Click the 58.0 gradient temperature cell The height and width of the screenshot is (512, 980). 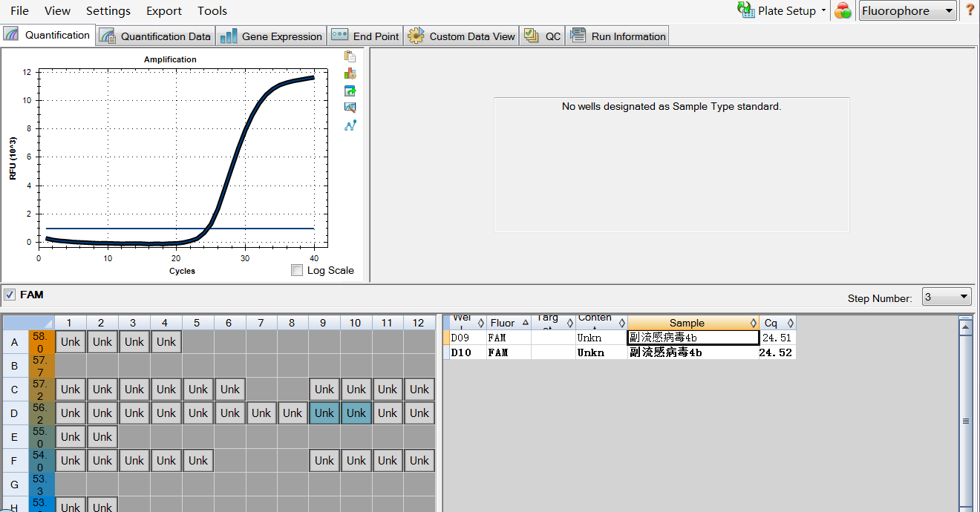(42, 342)
